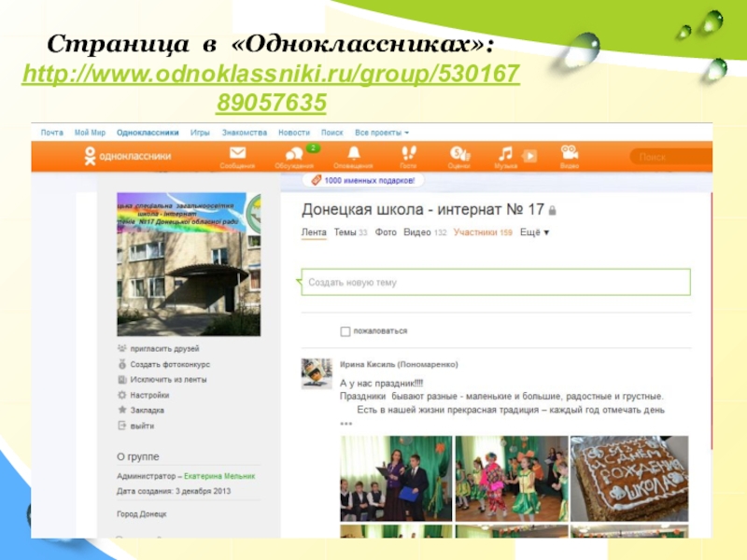The image size is (747, 560).
Task: Click the odnoklassniki.ru group hyperlink
Action: click(x=271, y=88)
